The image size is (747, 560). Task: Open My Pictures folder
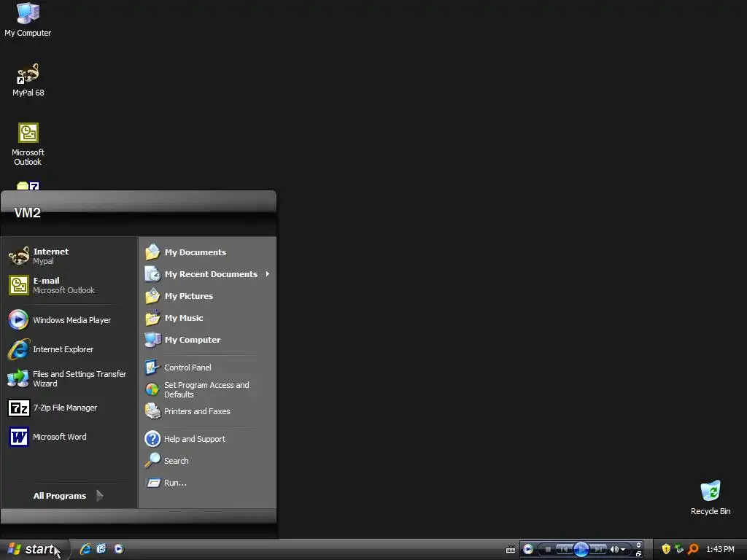click(207, 296)
